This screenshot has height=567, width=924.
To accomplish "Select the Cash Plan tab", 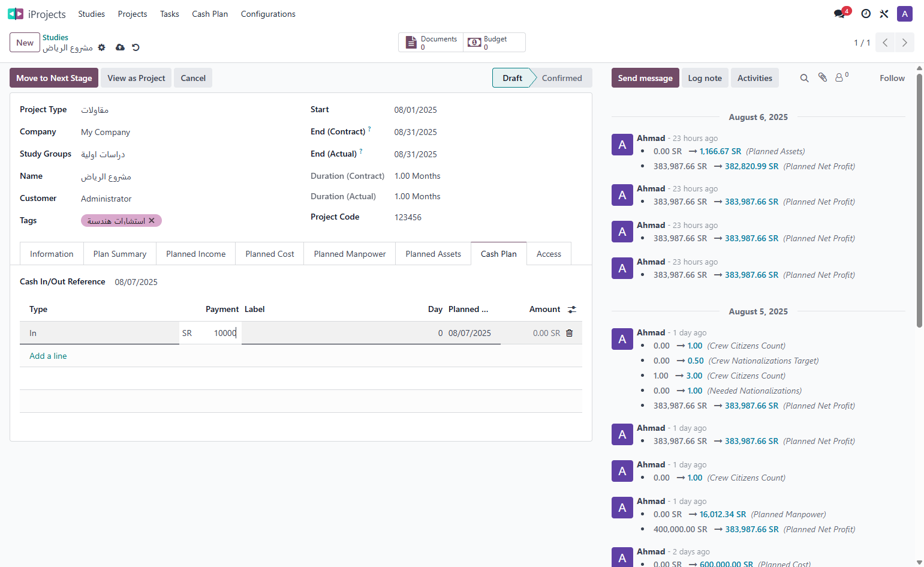I will coord(499,254).
